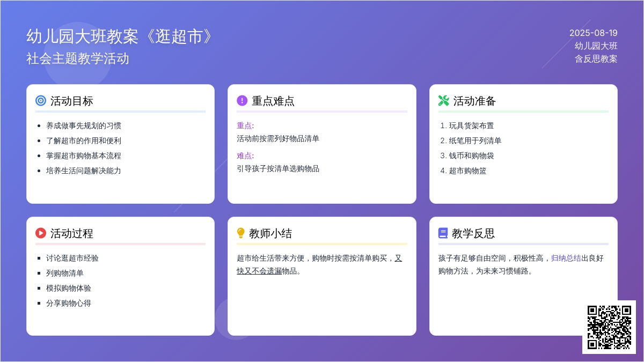Open the 归纳总结 highlighted link

click(566, 258)
